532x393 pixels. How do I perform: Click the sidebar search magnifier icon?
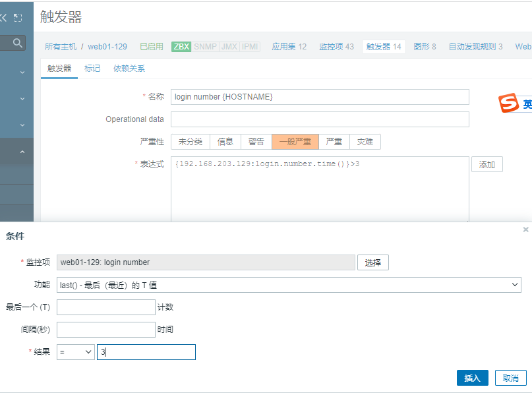click(18, 43)
